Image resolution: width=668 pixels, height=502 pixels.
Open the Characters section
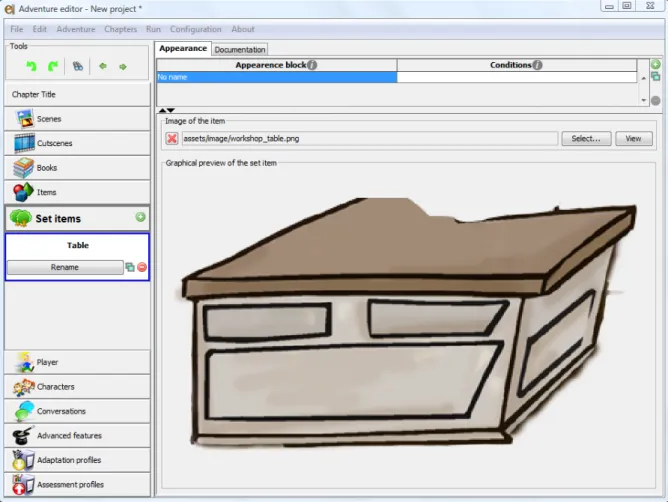tap(77, 387)
